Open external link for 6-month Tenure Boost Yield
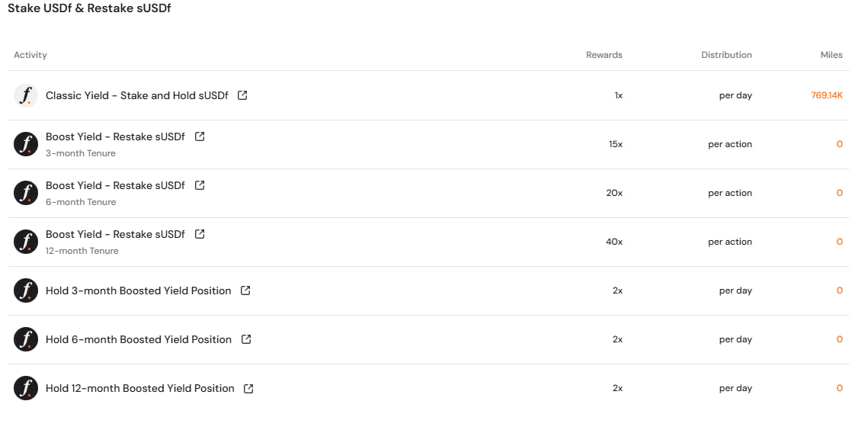The height and width of the screenshot is (430, 868). (200, 185)
